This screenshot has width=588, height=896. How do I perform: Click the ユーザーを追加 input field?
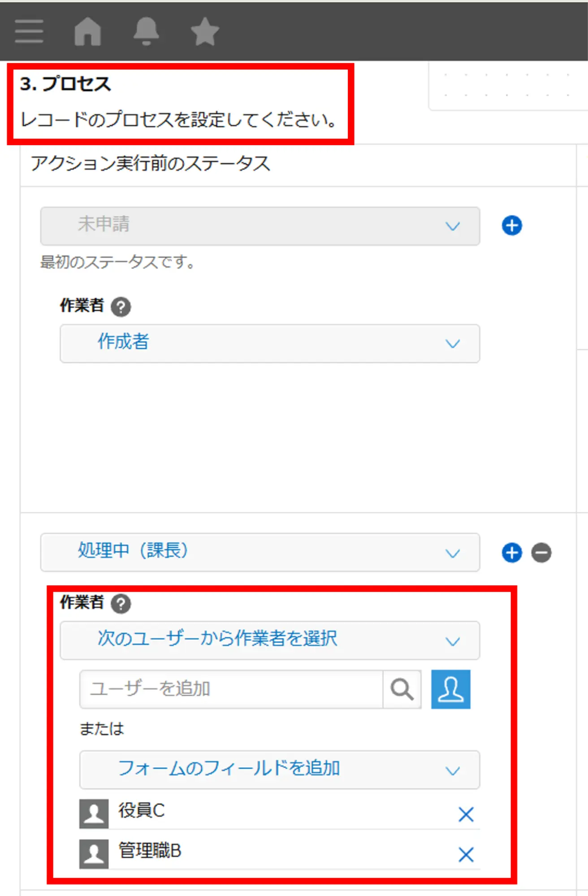click(231, 689)
